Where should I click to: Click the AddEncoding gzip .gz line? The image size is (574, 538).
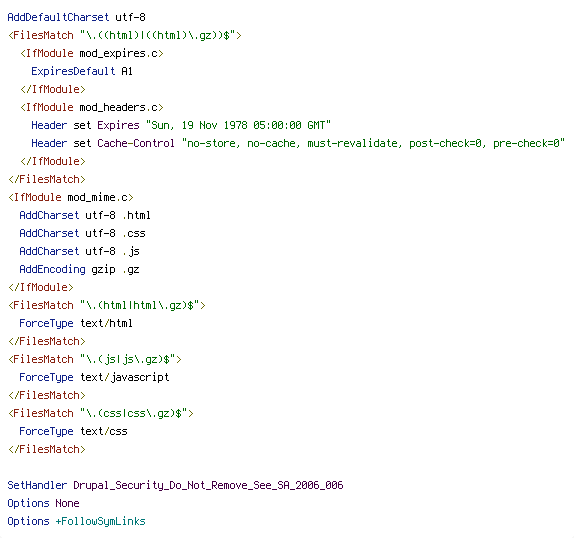79,269
